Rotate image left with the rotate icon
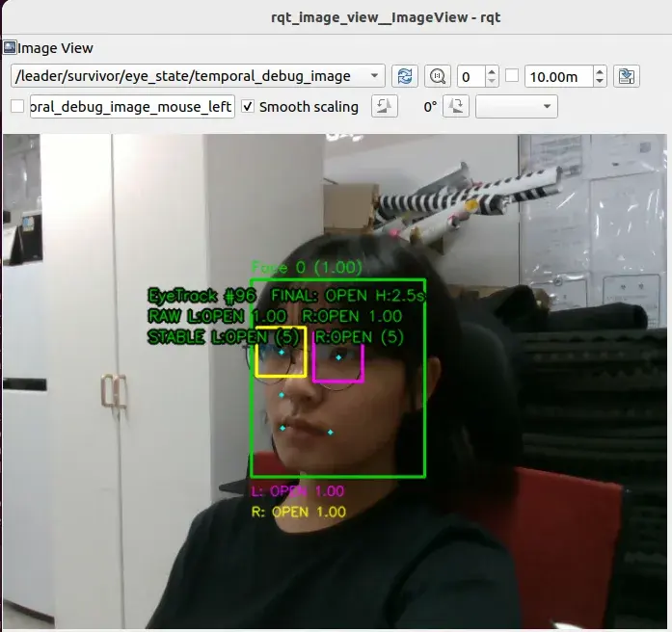The width and height of the screenshot is (672, 632). 385,106
